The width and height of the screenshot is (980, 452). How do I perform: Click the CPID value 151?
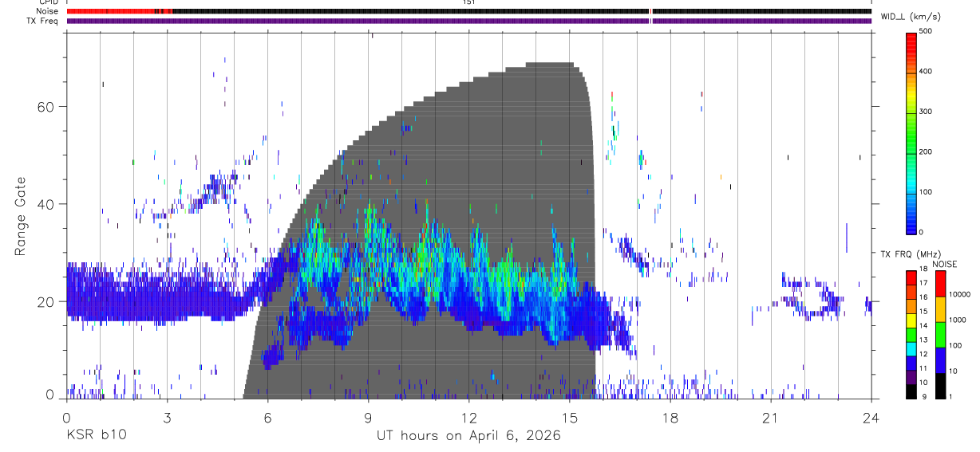point(468,2)
